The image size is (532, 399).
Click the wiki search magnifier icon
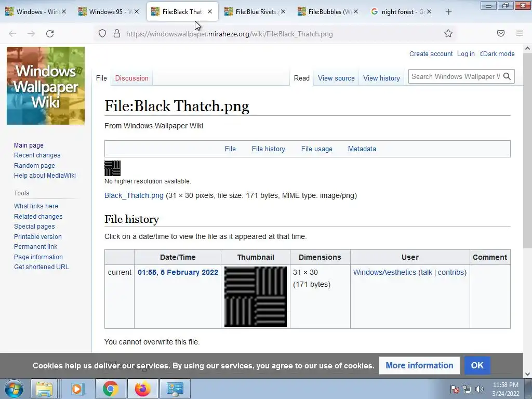coord(507,77)
